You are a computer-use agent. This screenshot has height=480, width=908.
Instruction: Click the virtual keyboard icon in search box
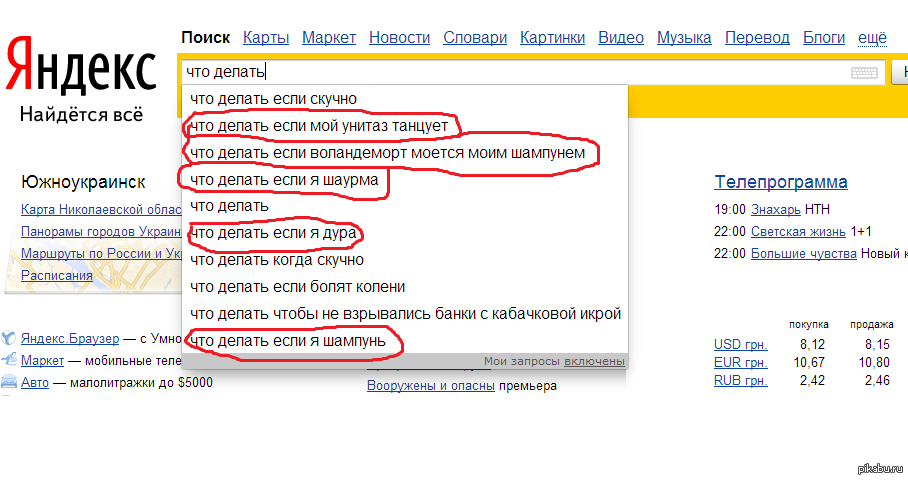point(864,72)
